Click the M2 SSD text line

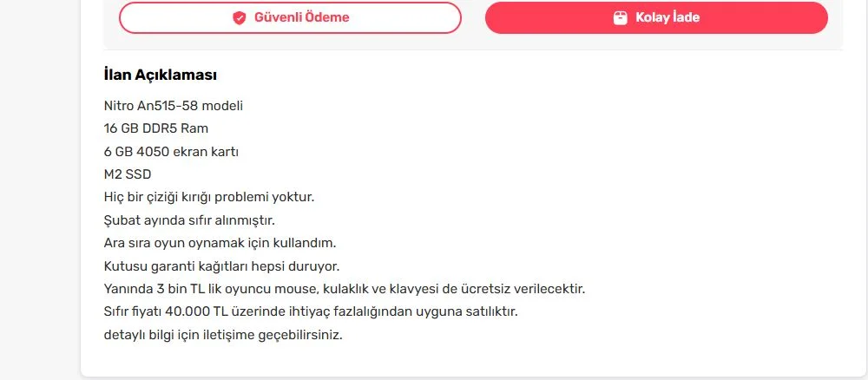[127, 174]
